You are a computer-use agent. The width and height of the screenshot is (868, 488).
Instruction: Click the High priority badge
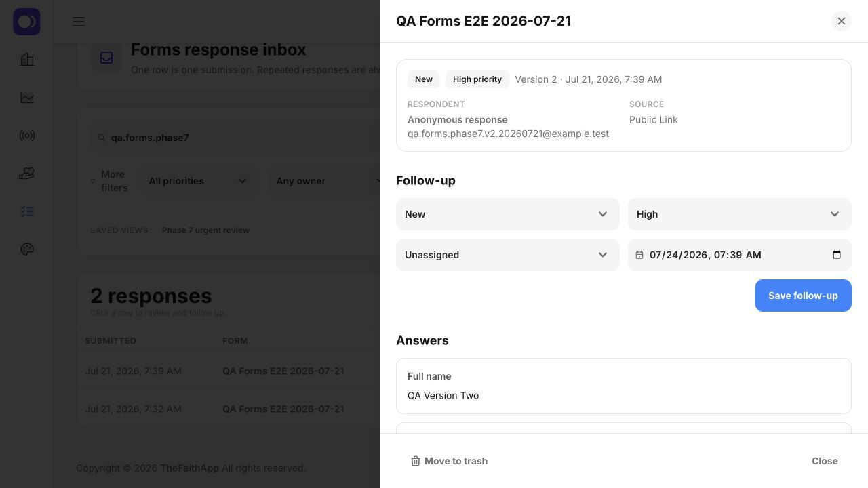click(x=477, y=79)
